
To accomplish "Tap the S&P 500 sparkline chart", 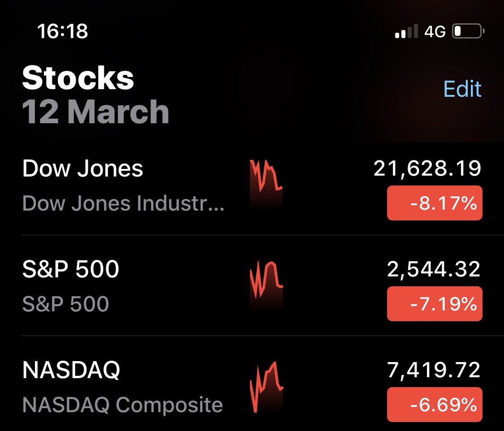I will (266, 285).
